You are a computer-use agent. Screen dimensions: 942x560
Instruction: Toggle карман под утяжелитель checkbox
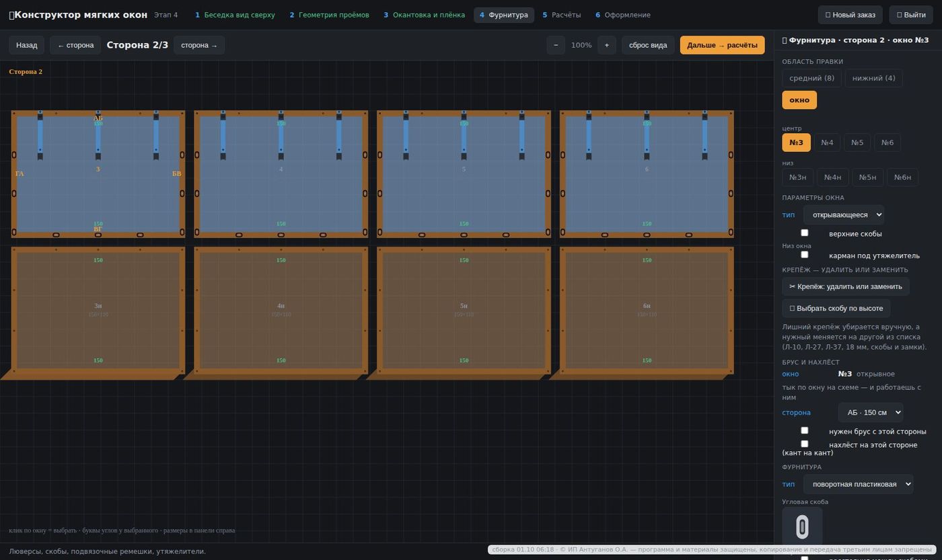(804, 255)
